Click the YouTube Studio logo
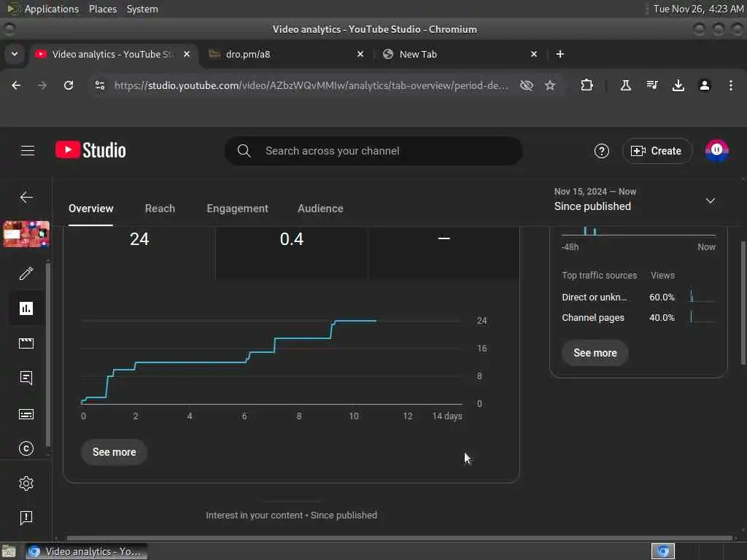 pyautogui.click(x=90, y=150)
